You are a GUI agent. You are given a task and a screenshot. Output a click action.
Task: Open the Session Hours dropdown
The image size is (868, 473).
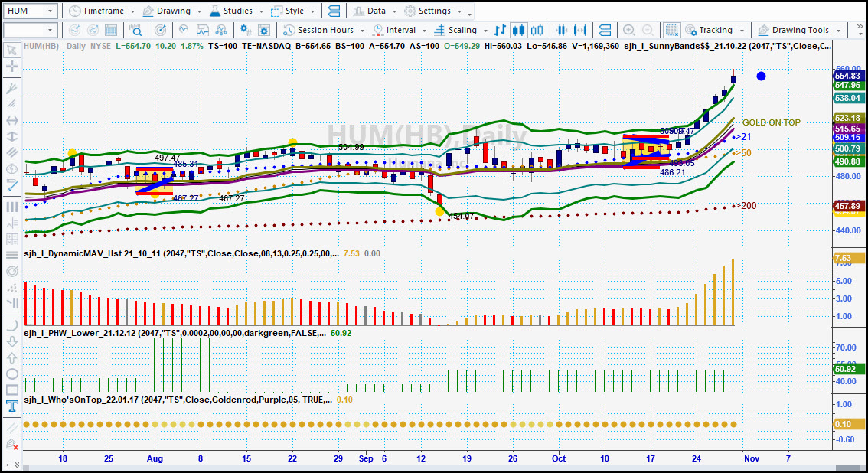tap(323, 30)
